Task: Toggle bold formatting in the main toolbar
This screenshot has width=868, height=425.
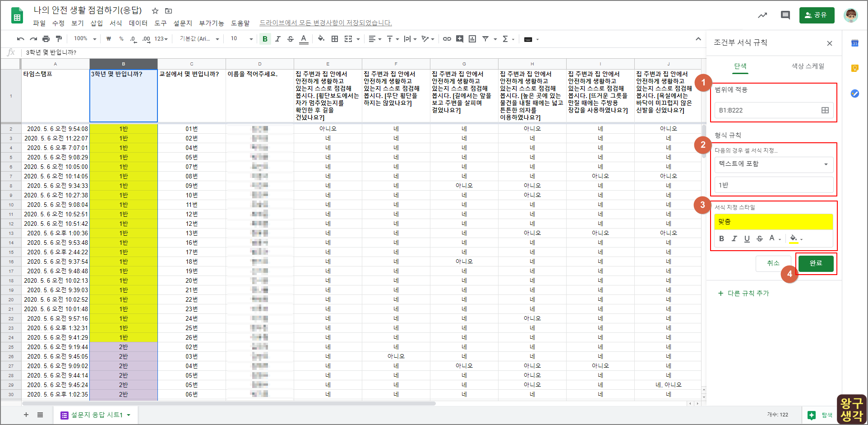Action: coord(265,39)
